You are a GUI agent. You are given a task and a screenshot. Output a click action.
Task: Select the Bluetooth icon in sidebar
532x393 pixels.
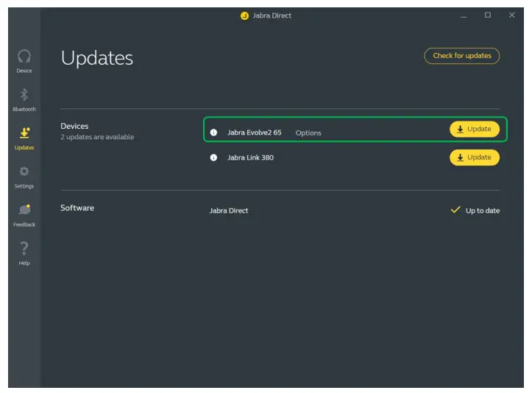[24, 95]
